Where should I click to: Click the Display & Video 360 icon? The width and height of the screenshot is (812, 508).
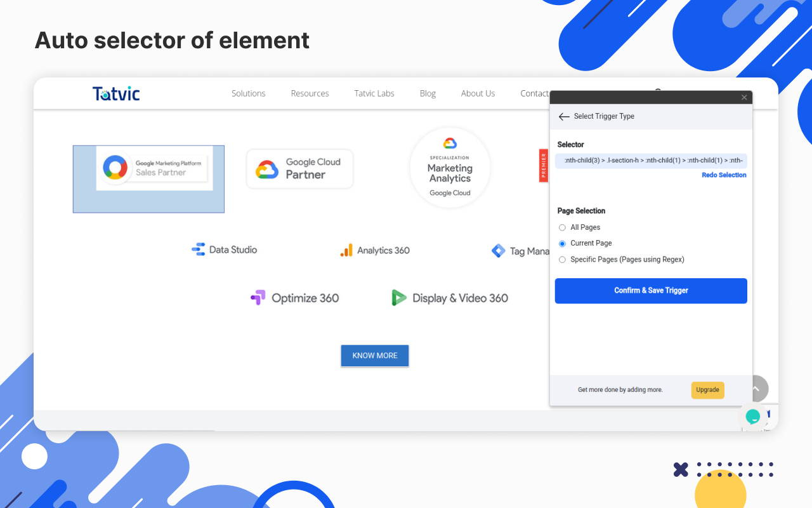[398, 298]
